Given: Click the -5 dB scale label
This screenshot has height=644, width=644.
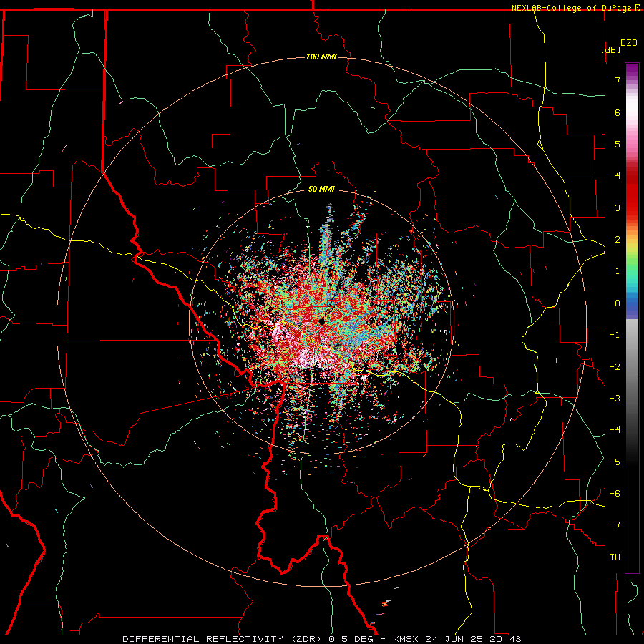Looking at the screenshot, I should [615, 462].
